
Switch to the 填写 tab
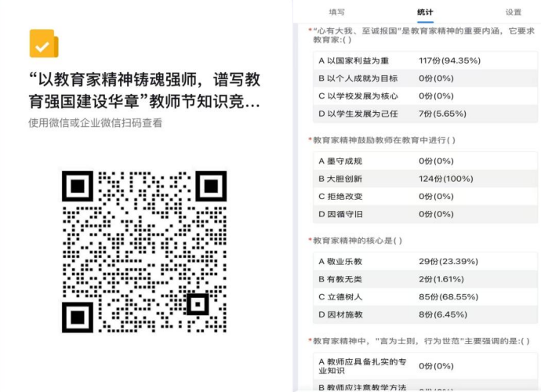click(336, 12)
